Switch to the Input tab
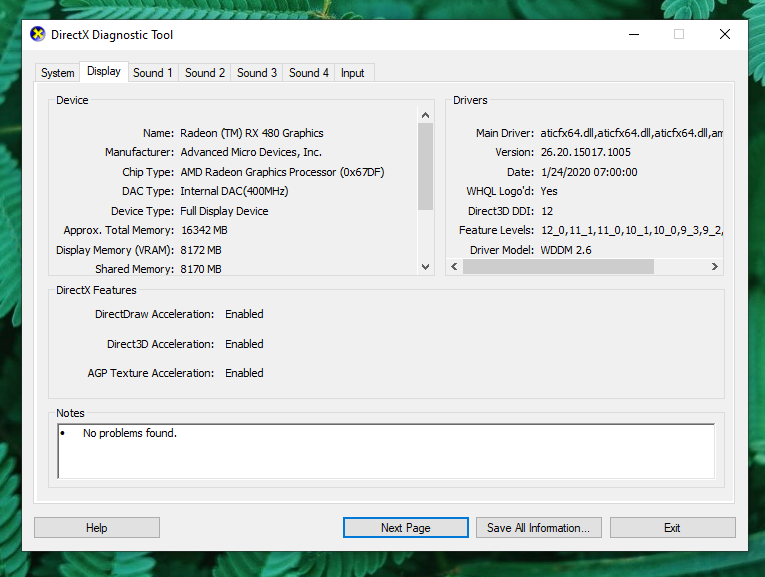The image size is (765, 577). (353, 73)
